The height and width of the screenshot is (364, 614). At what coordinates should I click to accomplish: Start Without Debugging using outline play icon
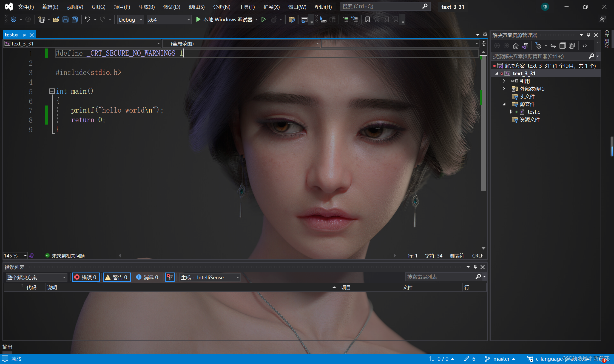(x=263, y=19)
